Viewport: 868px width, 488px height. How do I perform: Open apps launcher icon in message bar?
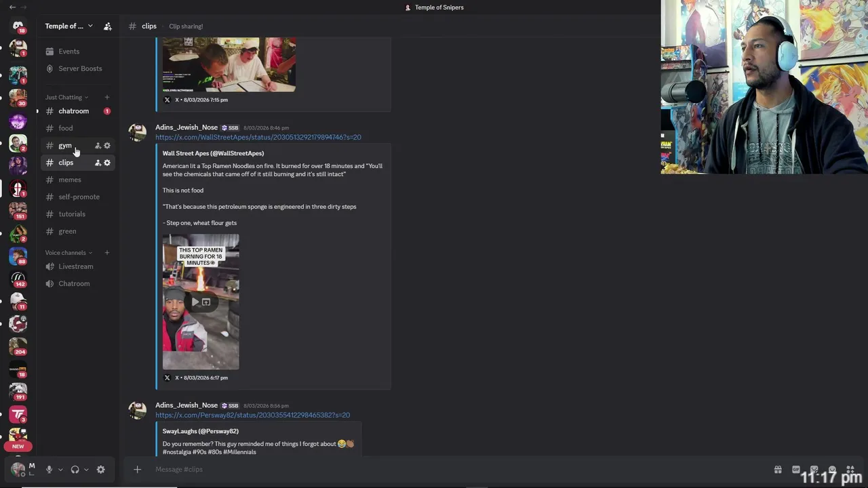click(x=850, y=470)
